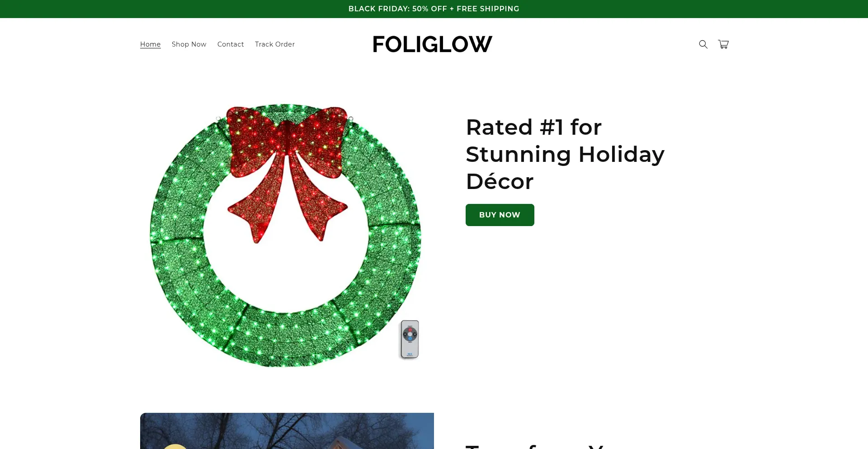The image size is (868, 449).
Task: Open the search magnifier icon
Action: [x=703, y=44]
